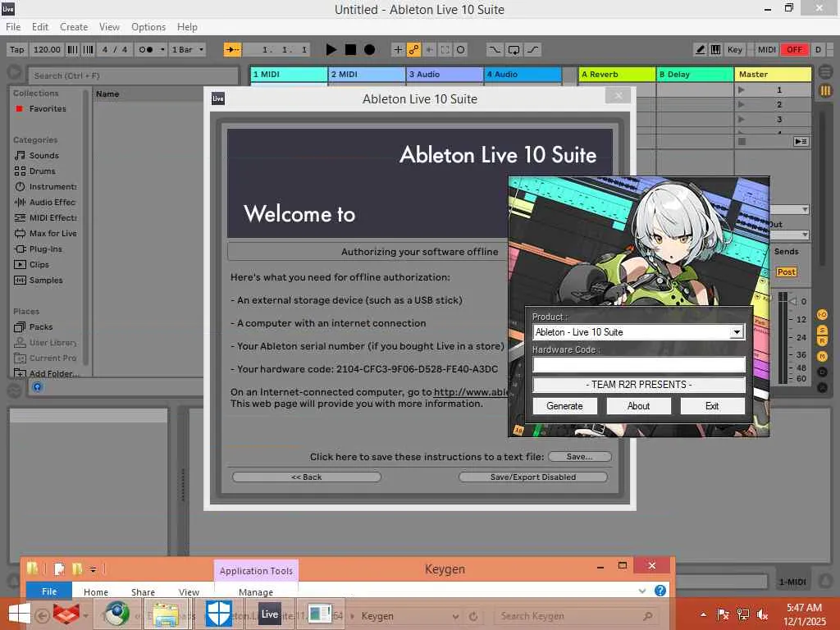Open Plug-Ins browser category
840x630 pixels.
tap(46, 249)
